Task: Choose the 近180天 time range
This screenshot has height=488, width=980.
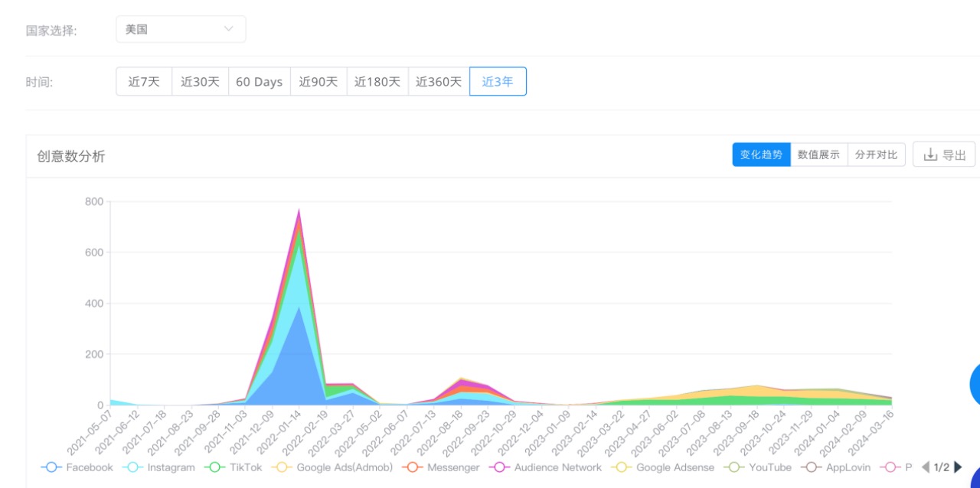Action: tap(377, 82)
